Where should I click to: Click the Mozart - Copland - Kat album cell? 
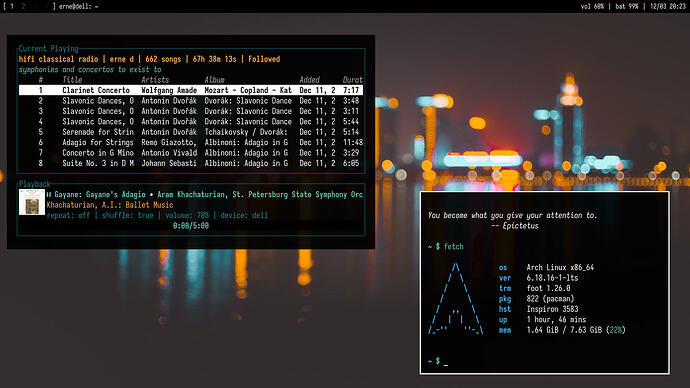(248, 90)
